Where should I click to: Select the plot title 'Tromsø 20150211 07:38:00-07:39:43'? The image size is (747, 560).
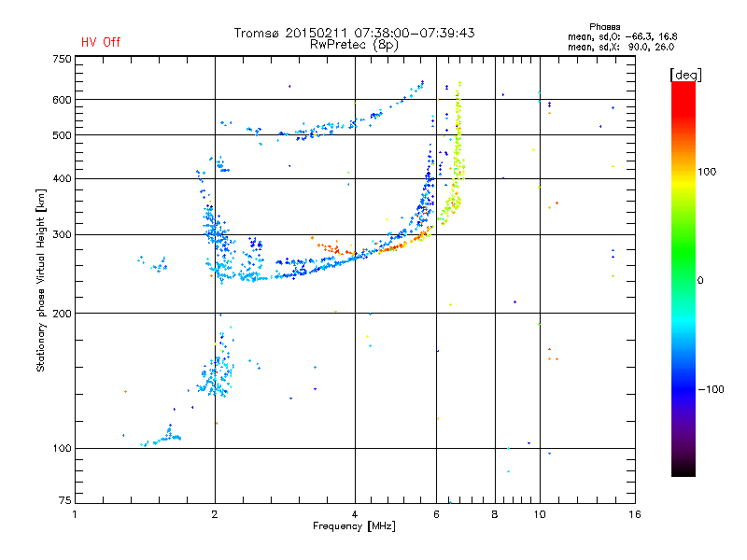click(x=354, y=33)
